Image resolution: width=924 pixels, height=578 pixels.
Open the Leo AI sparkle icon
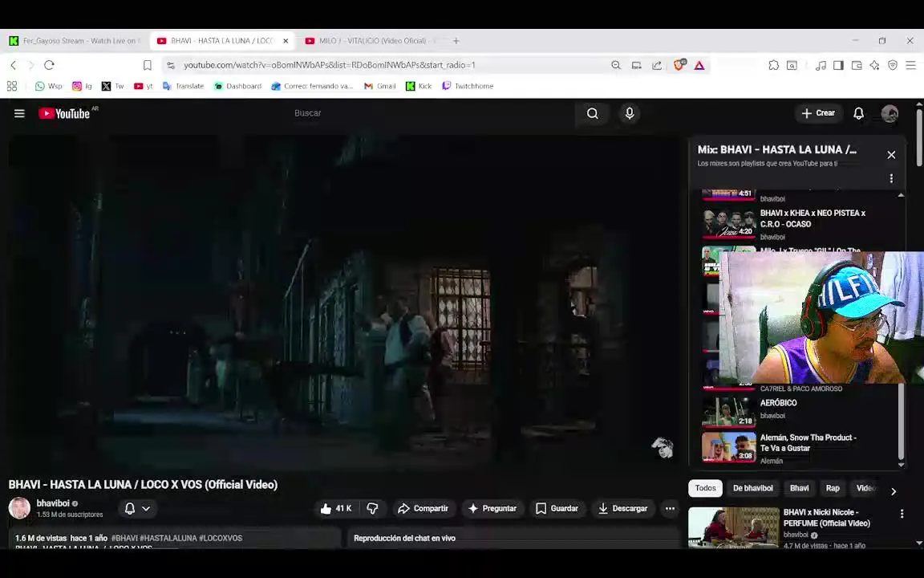[x=874, y=65]
